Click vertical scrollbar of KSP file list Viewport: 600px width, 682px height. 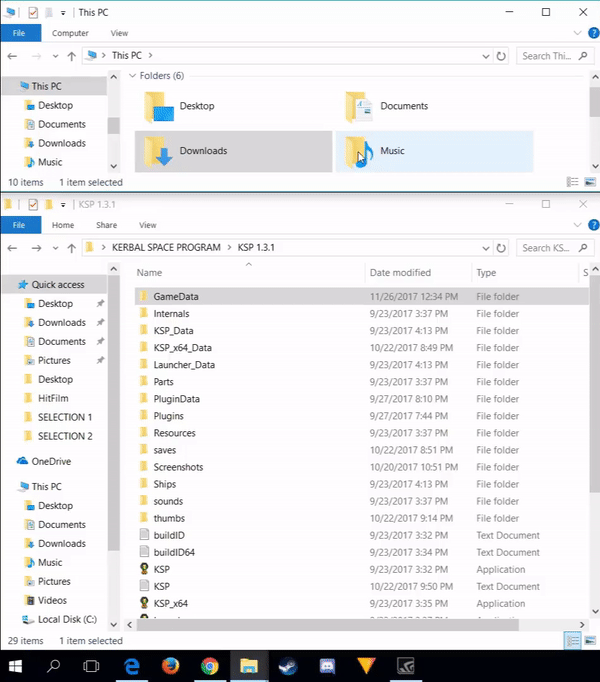595,384
